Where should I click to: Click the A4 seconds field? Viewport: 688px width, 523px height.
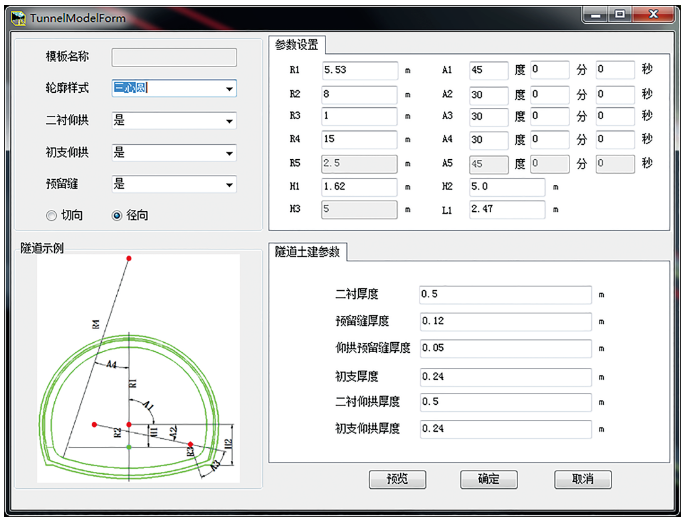[x=615, y=139]
